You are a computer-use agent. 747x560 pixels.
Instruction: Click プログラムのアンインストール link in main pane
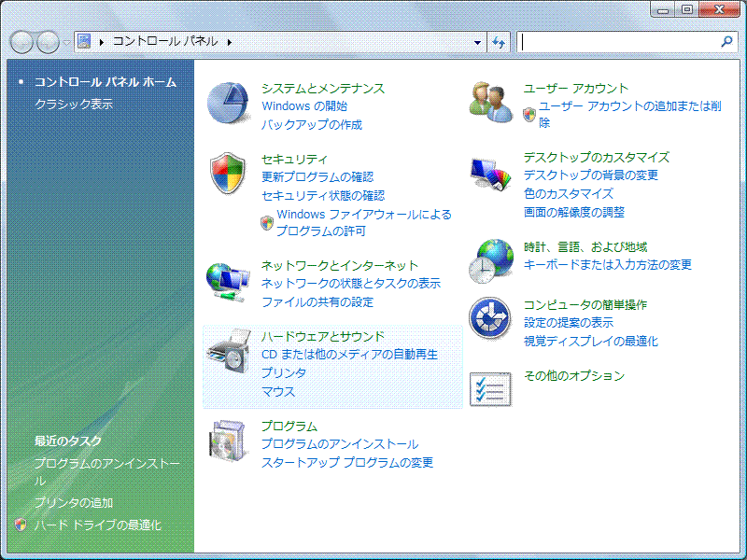[340, 444]
